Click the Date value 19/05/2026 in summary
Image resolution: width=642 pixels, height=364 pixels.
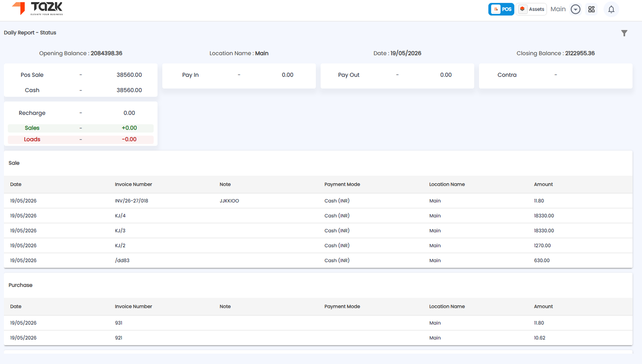click(x=406, y=53)
